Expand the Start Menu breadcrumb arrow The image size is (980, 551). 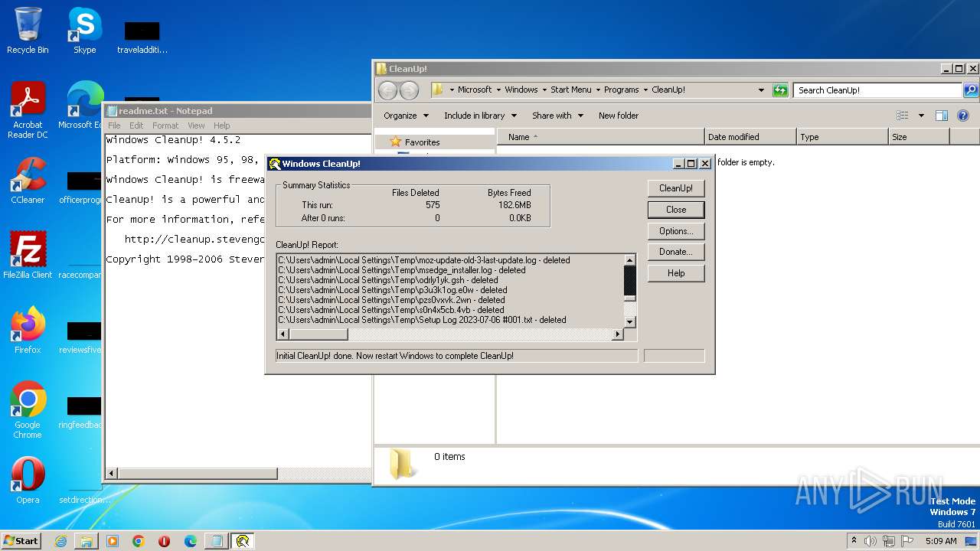(598, 90)
